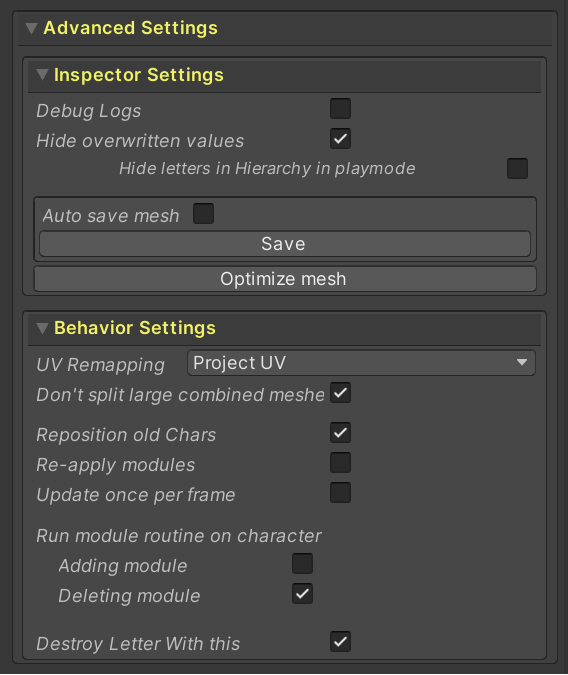Disable Destroy Letter With this checkbox
Image resolution: width=568 pixels, height=675 pixels.
[340, 642]
